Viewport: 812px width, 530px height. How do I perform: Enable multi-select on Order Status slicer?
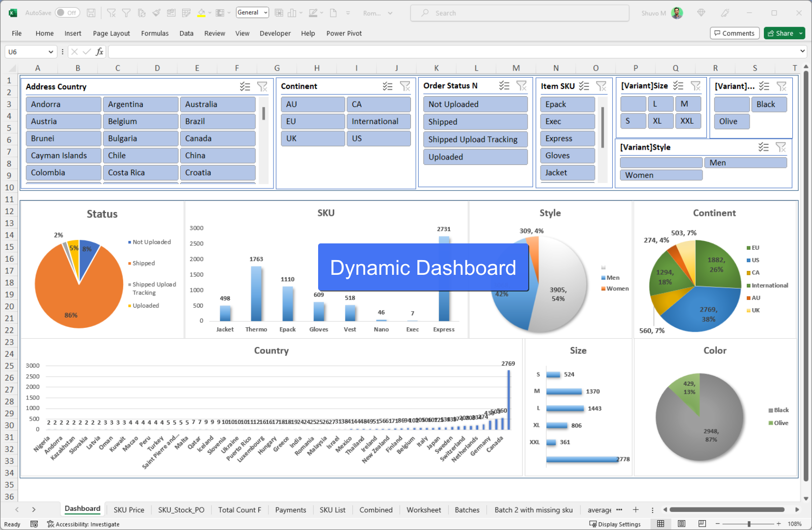coord(504,86)
